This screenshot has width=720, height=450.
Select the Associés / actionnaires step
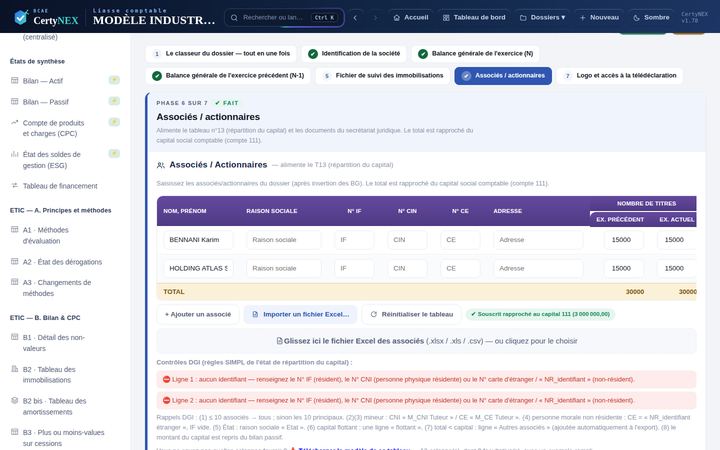(503, 76)
